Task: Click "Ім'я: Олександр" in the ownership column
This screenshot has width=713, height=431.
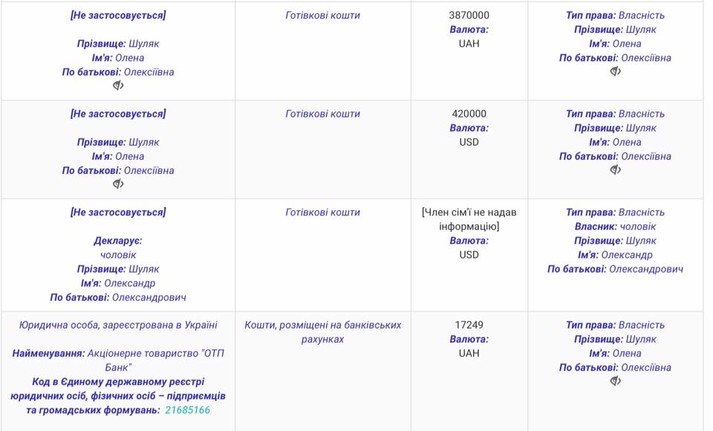Action: click(615, 255)
